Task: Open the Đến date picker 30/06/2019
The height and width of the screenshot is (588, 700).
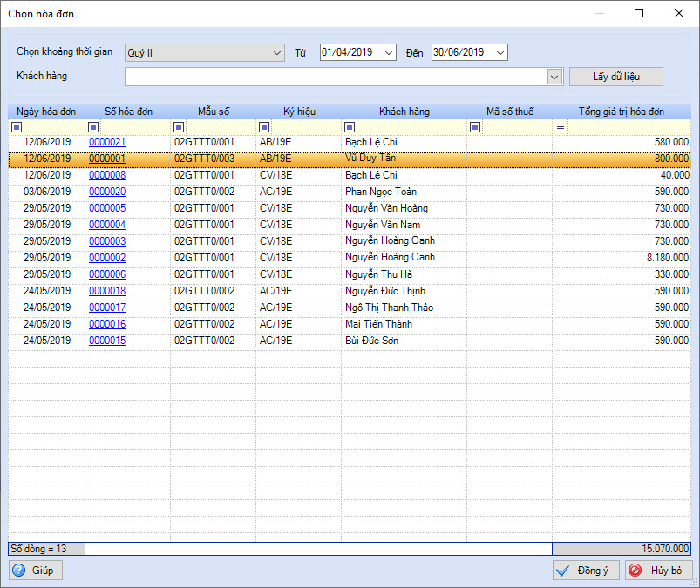Action: (500, 52)
